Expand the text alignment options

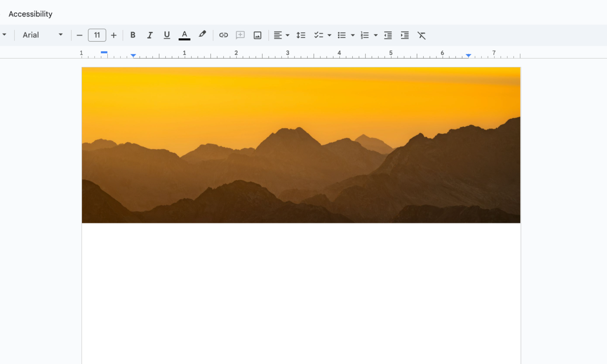(287, 35)
